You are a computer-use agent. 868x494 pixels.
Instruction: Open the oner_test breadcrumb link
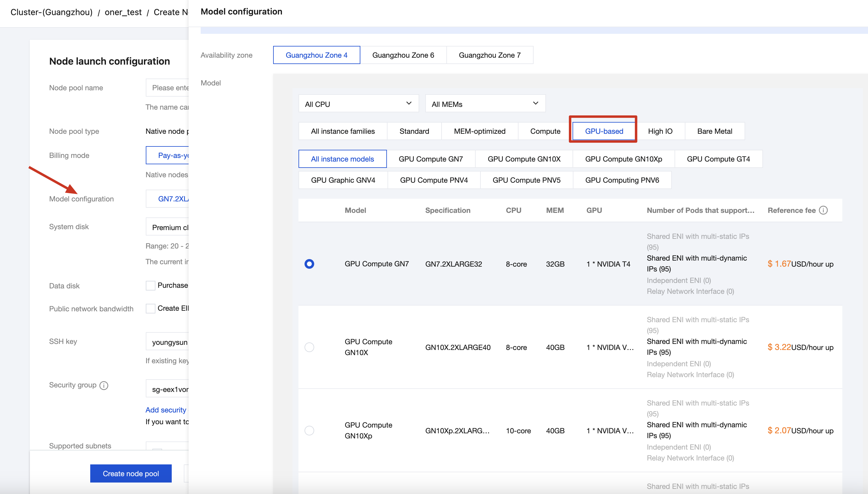pyautogui.click(x=123, y=12)
